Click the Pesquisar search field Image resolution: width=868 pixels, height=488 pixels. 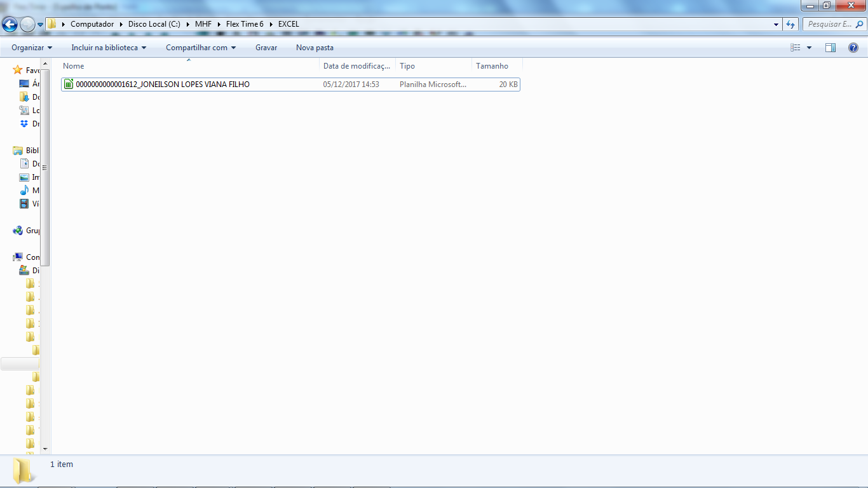pyautogui.click(x=828, y=24)
